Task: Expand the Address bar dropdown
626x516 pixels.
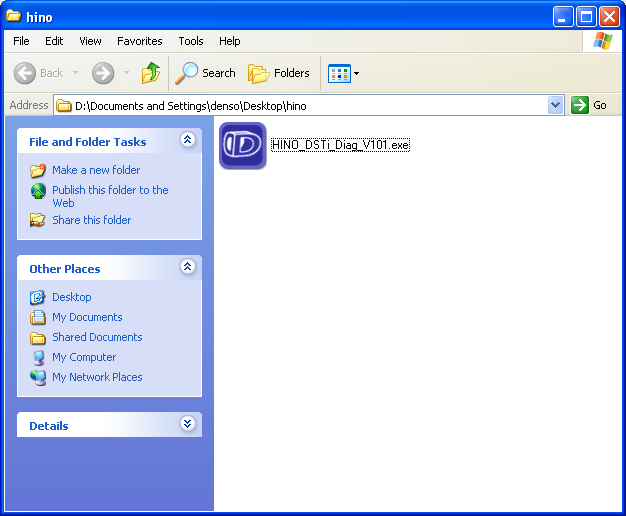Action: click(555, 105)
